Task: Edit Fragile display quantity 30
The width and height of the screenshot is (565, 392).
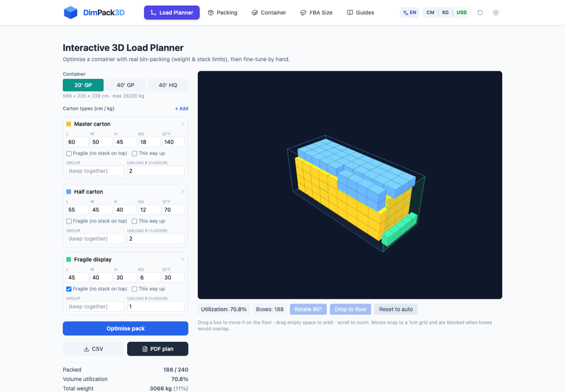Action: pyautogui.click(x=173, y=278)
